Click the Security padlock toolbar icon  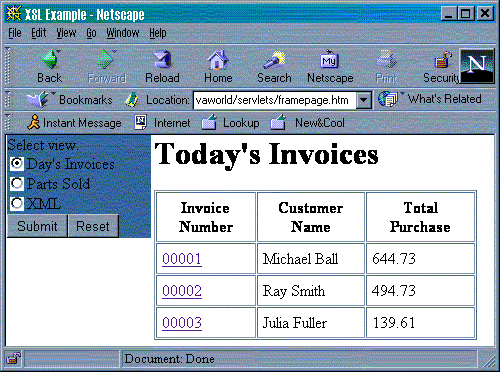(x=443, y=60)
